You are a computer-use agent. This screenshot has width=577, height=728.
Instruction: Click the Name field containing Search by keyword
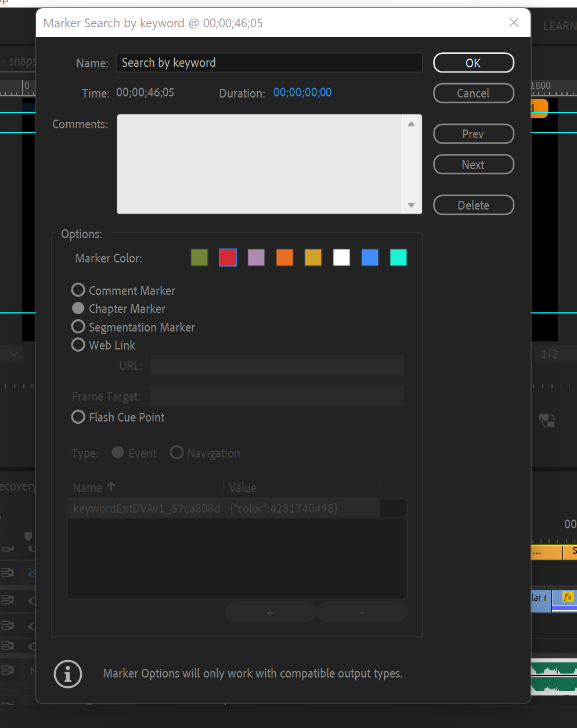269,63
